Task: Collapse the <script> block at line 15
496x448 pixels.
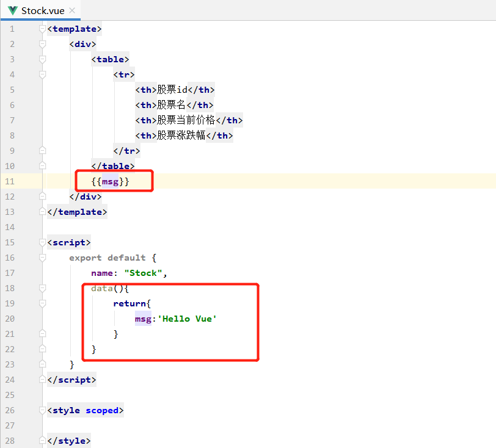Action: [x=42, y=242]
